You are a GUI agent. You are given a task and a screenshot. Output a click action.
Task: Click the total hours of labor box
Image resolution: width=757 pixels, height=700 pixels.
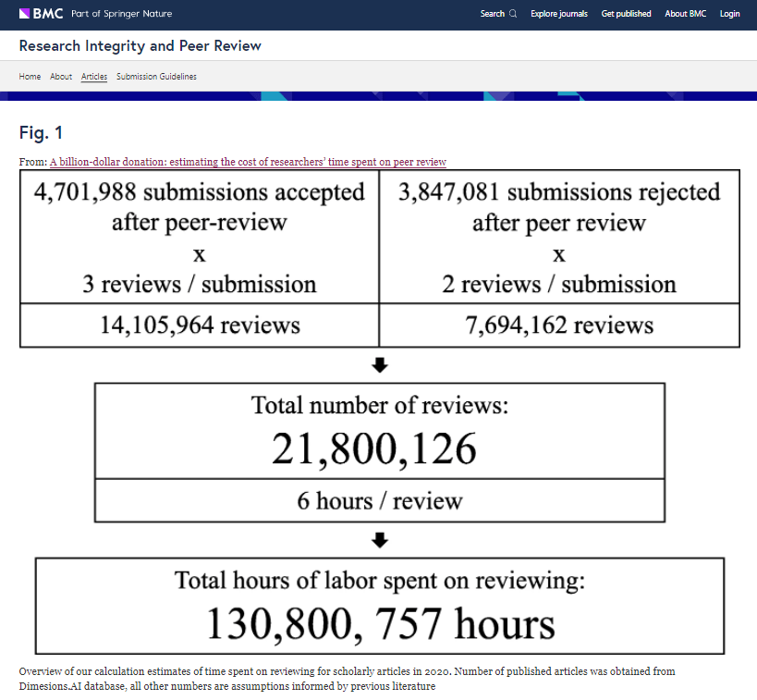pyautogui.click(x=379, y=605)
